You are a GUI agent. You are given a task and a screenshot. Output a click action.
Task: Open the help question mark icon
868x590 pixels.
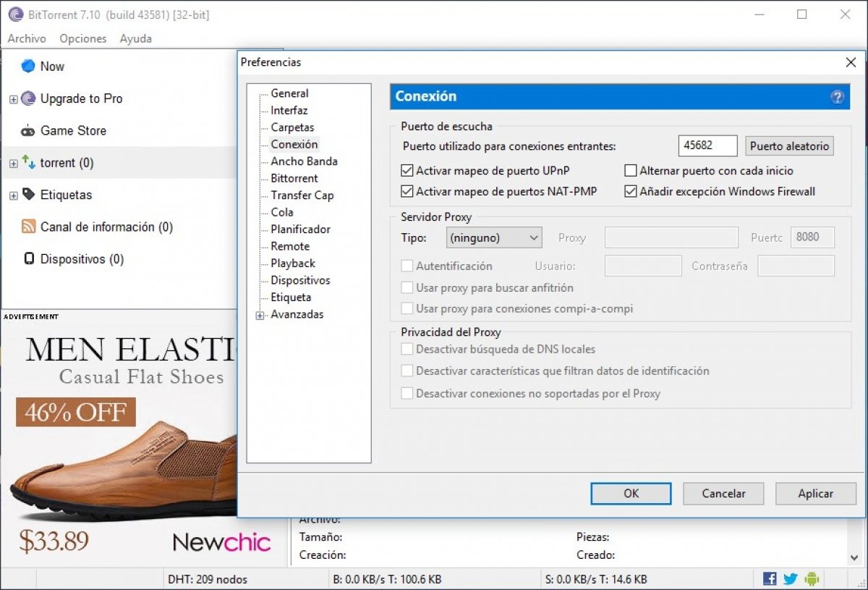838,97
